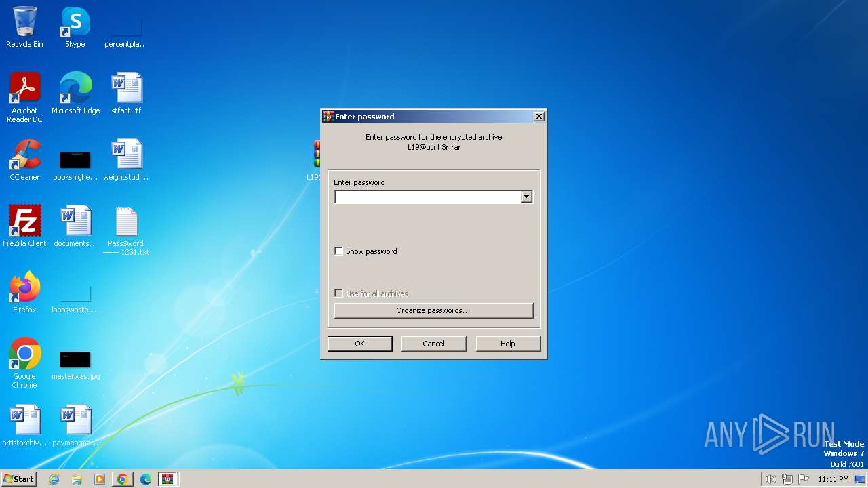
Task: Select the documents Word file icon
Action: [x=75, y=226]
